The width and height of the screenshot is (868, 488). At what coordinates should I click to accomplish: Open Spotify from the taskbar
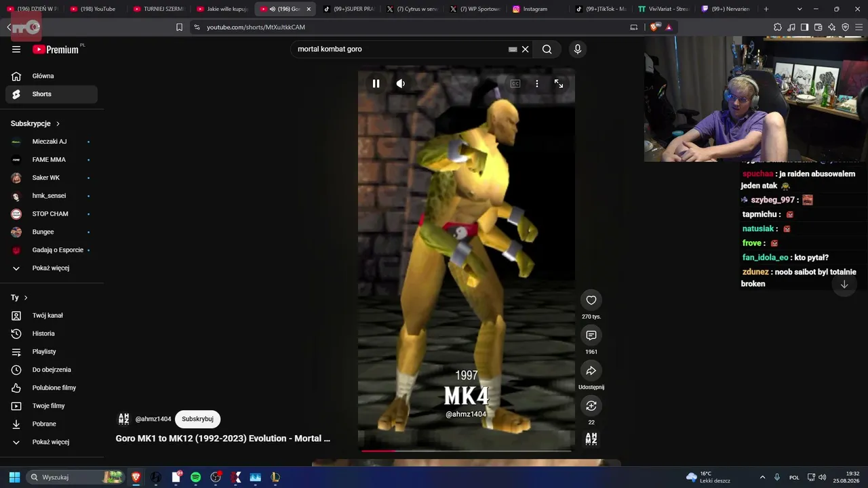coord(196,477)
